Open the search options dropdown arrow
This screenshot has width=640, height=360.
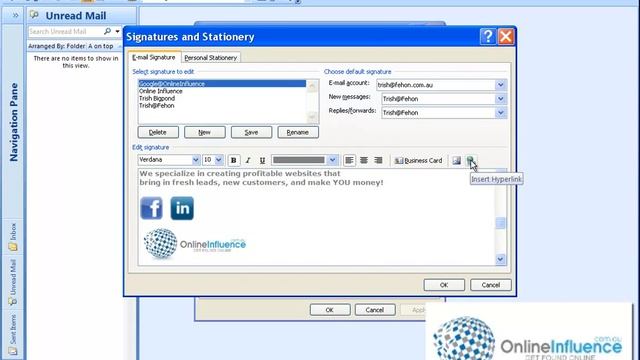[118, 31]
